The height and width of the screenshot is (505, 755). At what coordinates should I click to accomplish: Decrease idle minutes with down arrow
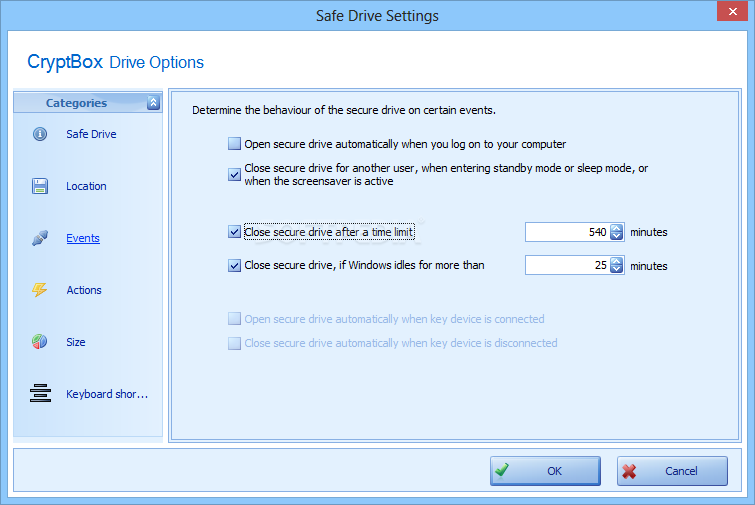(616, 269)
